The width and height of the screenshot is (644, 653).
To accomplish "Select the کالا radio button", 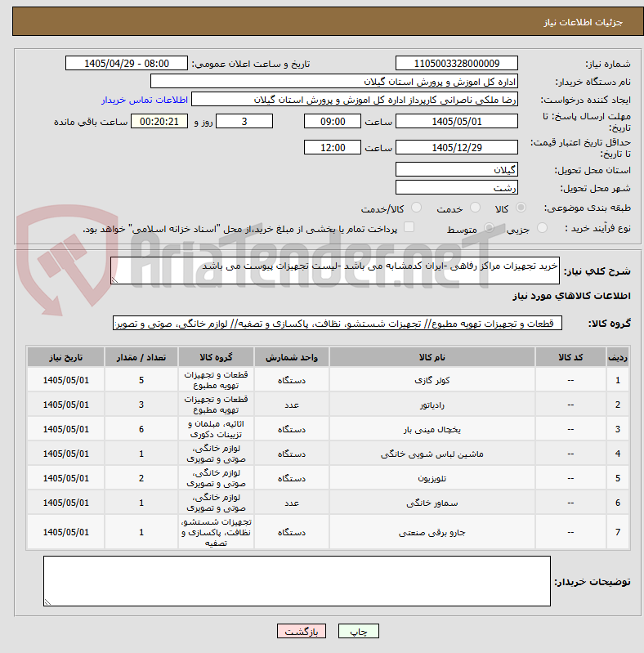I will [x=521, y=208].
